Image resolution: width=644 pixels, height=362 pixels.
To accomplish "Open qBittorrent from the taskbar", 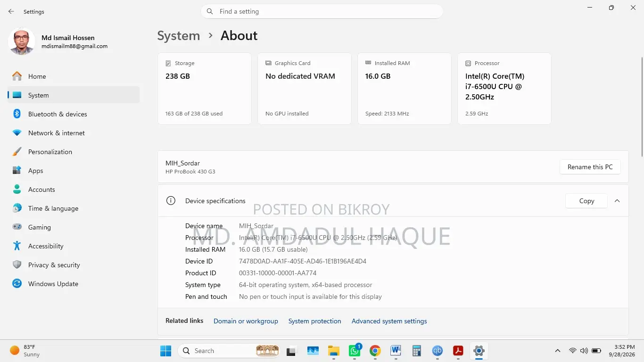I will pos(438,351).
